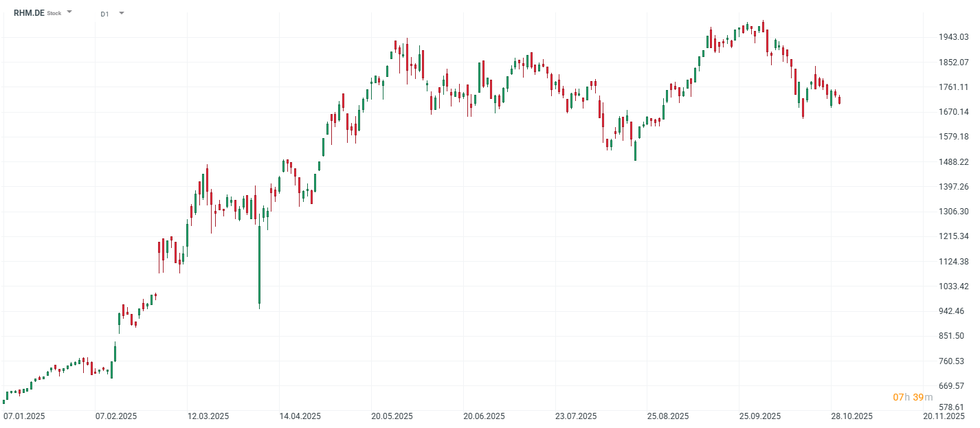Image resolution: width=980 pixels, height=428 pixels.
Task: Select the D1 interval label
Action: (104, 14)
